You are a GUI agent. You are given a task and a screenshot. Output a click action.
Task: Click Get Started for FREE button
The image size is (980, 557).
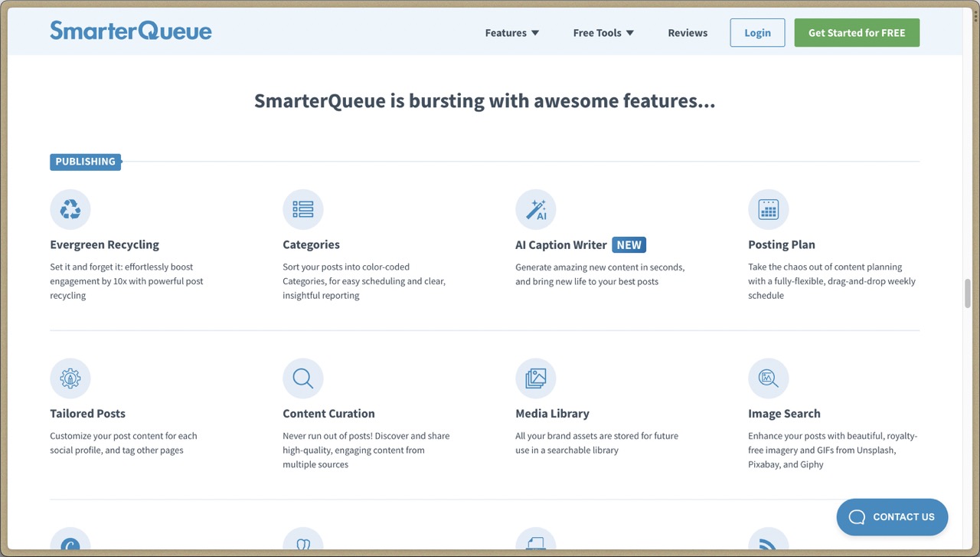pyautogui.click(x=857, y=33)
